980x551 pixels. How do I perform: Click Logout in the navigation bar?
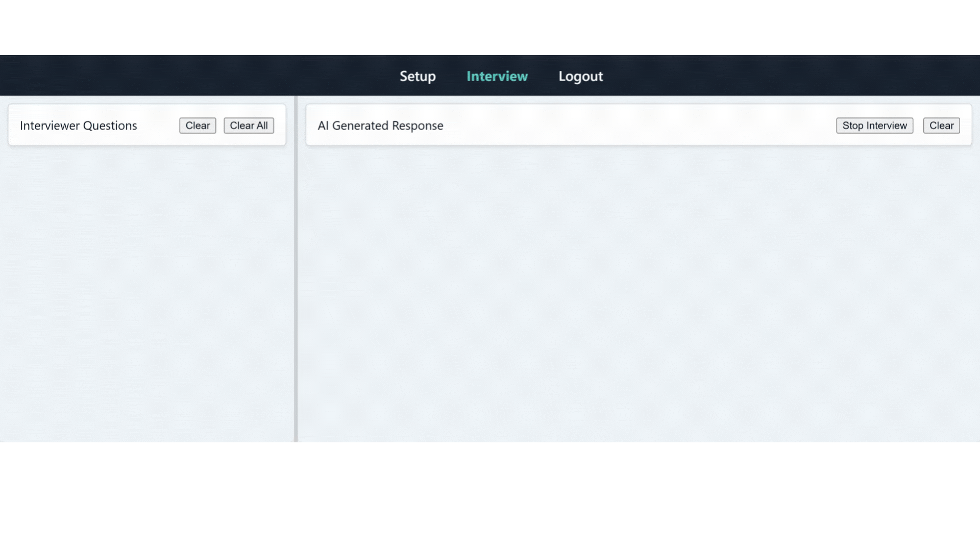[x=580, y=76]
